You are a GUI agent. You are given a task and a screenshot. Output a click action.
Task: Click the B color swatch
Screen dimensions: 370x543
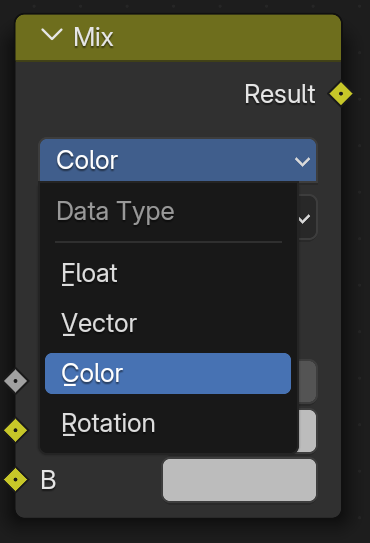pos(239,480)
